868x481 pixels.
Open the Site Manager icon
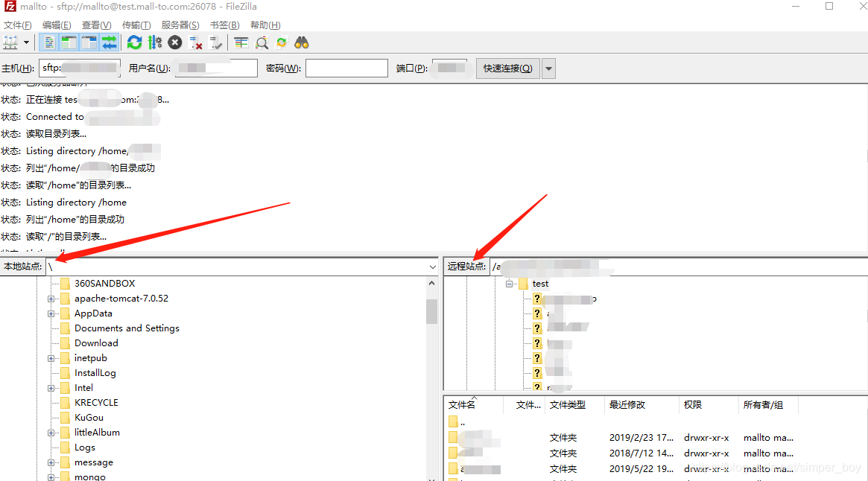[10, 42]
